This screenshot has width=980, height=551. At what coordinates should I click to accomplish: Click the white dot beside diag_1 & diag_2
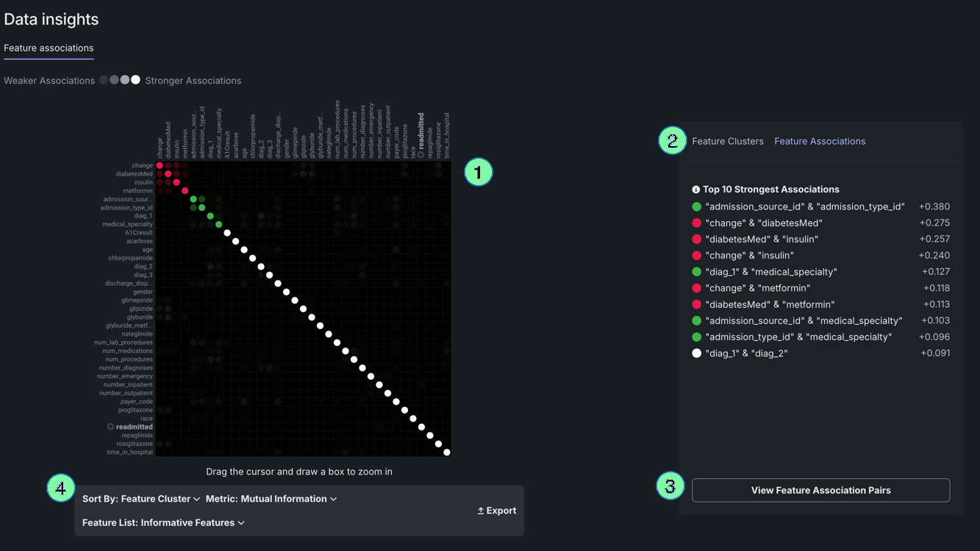point(696,353)
